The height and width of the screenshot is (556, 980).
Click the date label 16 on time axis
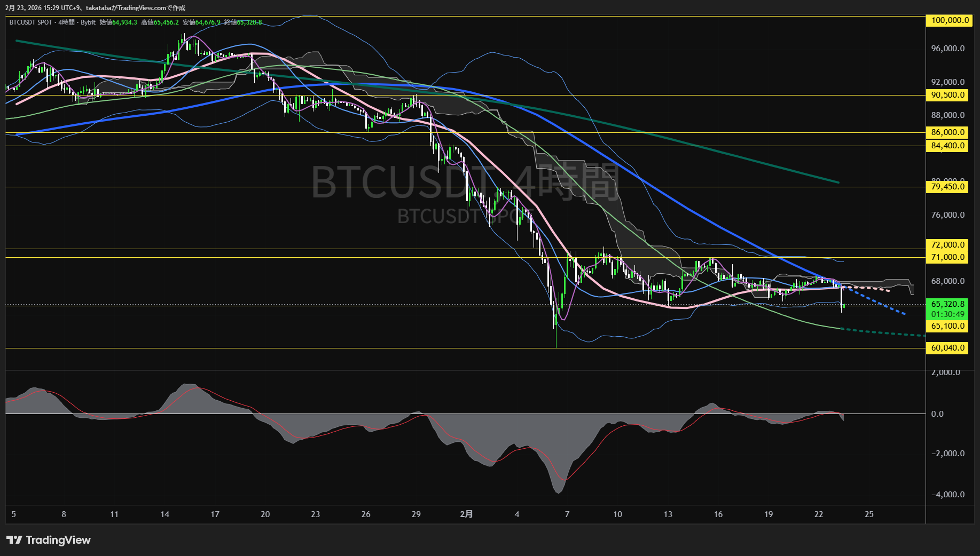click(x=718, y=514)
